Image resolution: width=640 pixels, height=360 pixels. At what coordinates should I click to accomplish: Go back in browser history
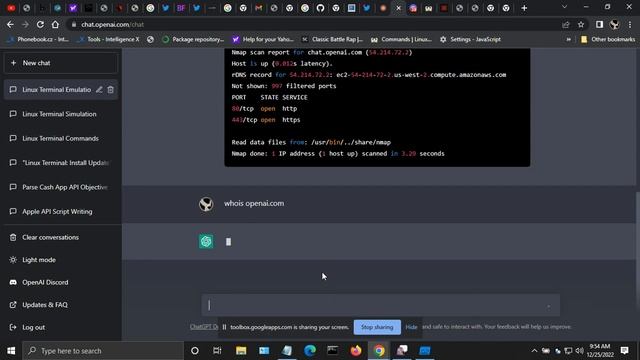tap(10, 24)
